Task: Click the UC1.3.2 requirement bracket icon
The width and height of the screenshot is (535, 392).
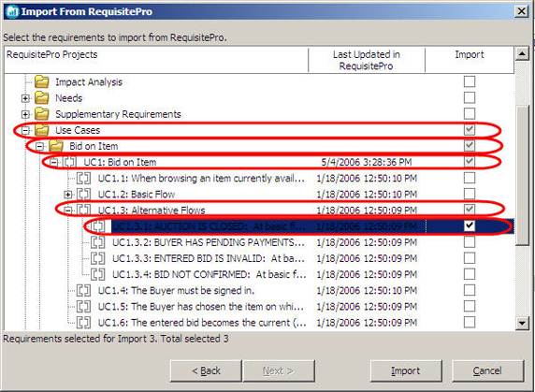Action: click(97, 242)
